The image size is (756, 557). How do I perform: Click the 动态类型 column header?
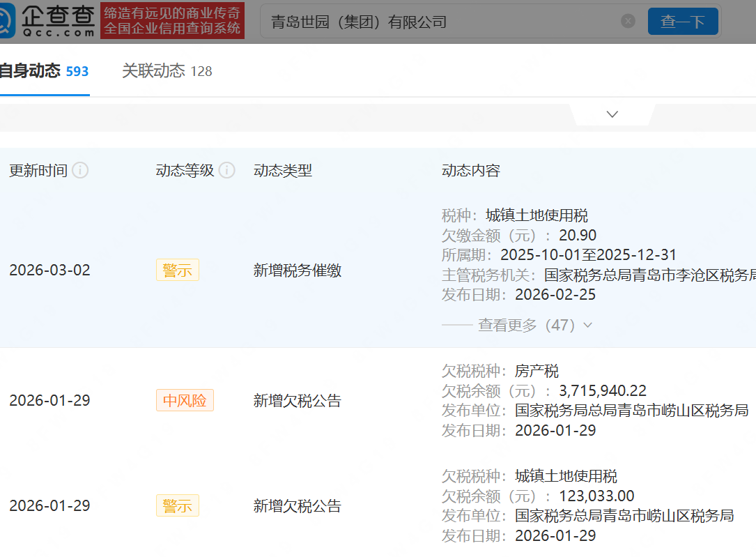(283, 171)
